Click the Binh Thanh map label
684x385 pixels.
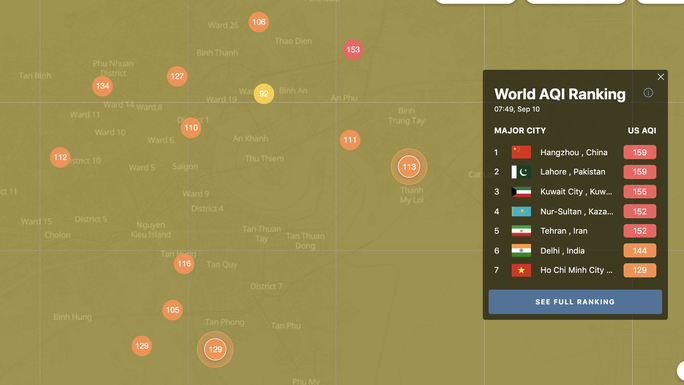pos(217,53)
